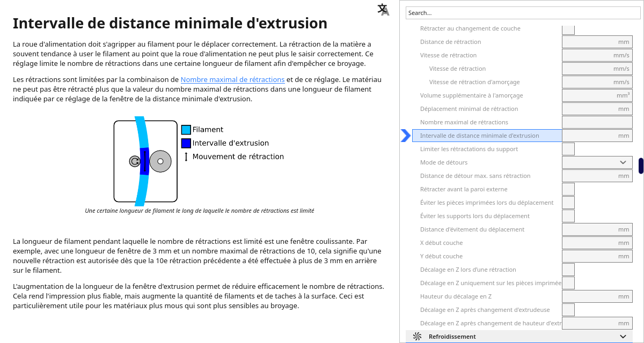Click Intervalle de distance minimale d'extrusion mm field
The height and width of the screenshot is (343, 644).
click(597, 136)
